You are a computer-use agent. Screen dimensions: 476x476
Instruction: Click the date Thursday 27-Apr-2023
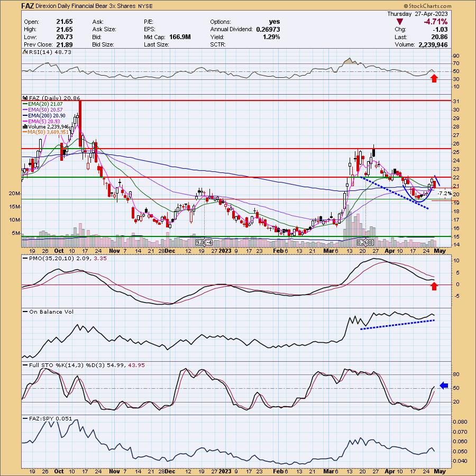(x=417, y=14)
